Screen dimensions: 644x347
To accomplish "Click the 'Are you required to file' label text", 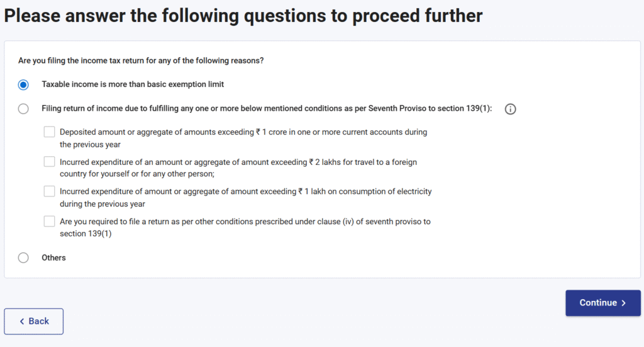I will [x=245, y=227].
